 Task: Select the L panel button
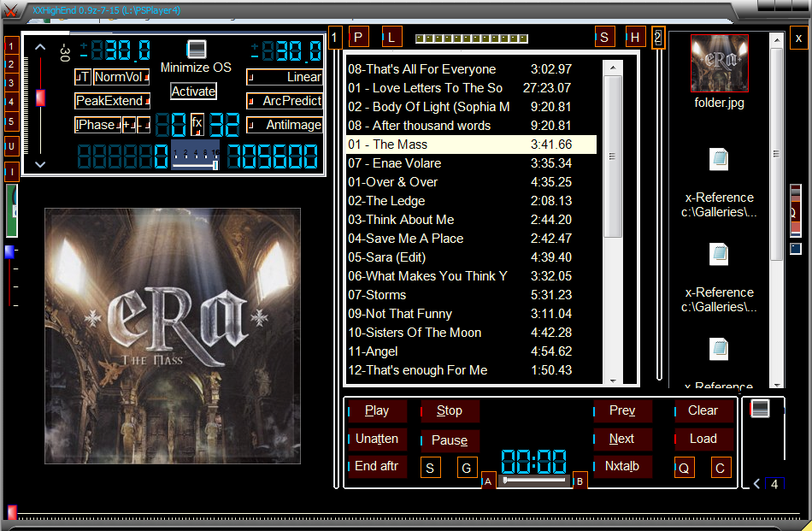pyautogui.click(x=391, y=38)
